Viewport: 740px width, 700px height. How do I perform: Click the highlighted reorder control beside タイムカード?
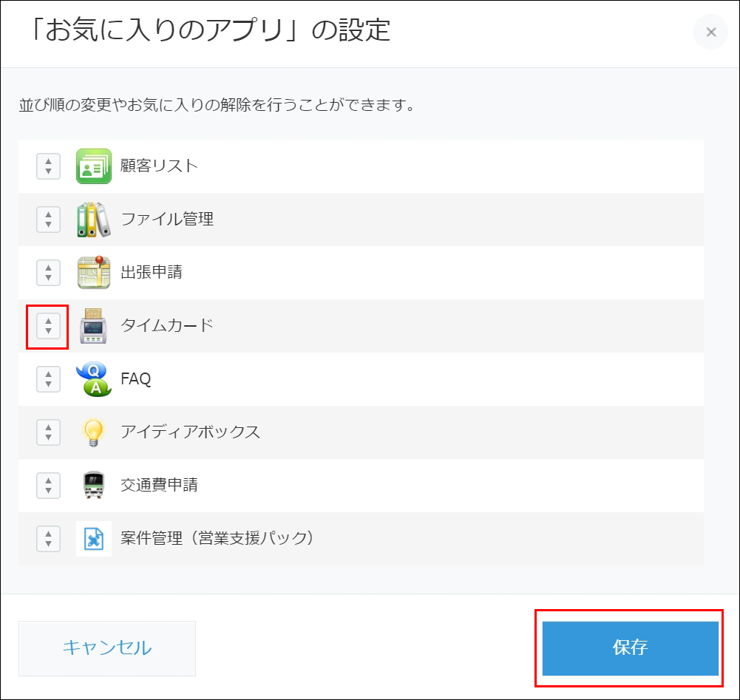pos(47,325)
